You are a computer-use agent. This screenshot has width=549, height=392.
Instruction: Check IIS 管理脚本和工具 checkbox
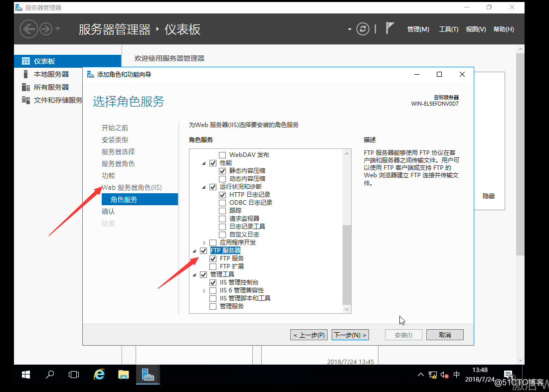pos(213,299)
